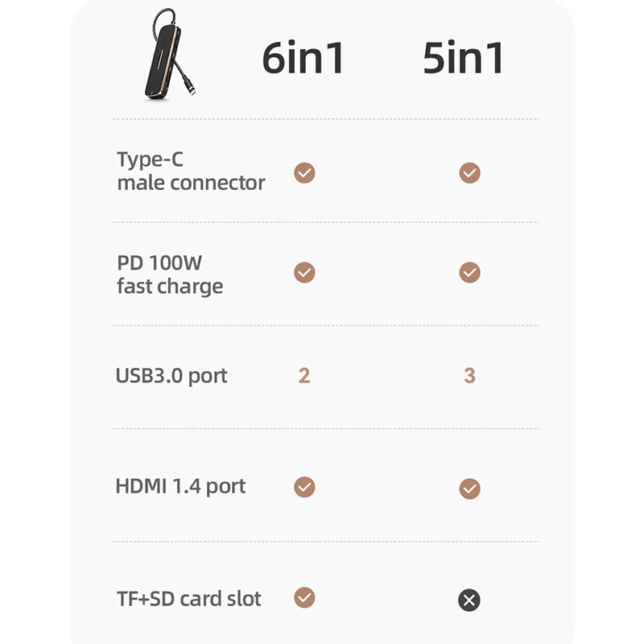Click 5in1 TF+SD card slot cross icon

tap(469, 600)
